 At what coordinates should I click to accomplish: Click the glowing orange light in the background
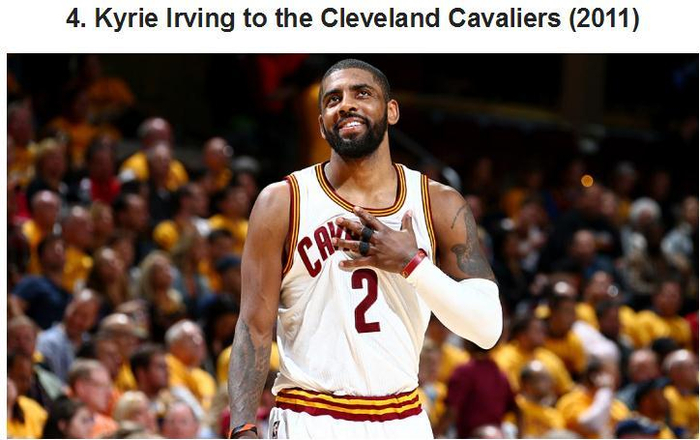[587, 181]
